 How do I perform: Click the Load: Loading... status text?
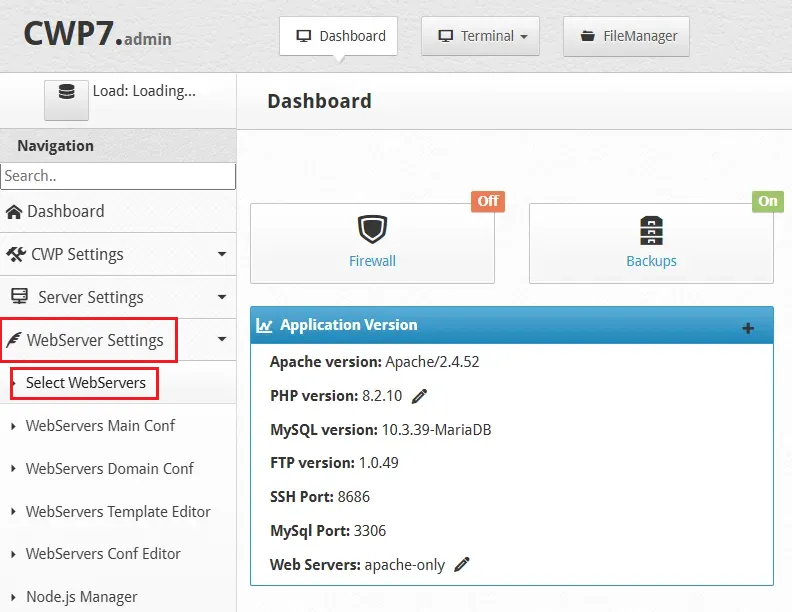coord(144,91)
